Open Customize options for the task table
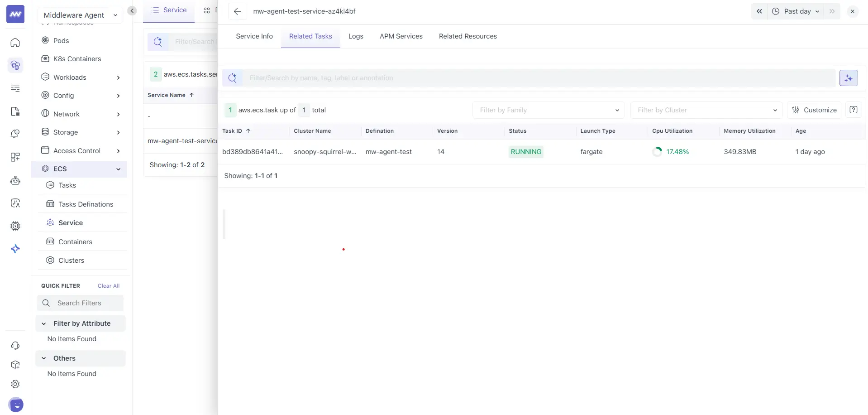 (x=814, y=110)
